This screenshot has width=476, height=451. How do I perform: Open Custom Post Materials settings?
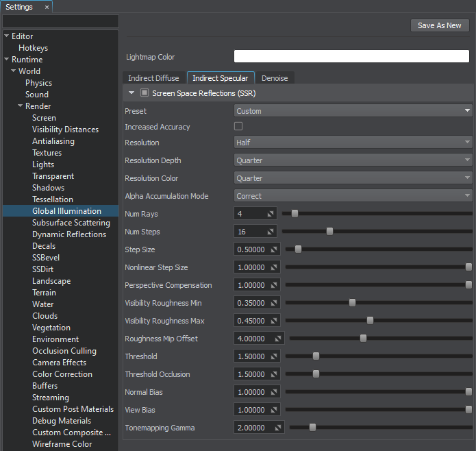pos(73,409)
